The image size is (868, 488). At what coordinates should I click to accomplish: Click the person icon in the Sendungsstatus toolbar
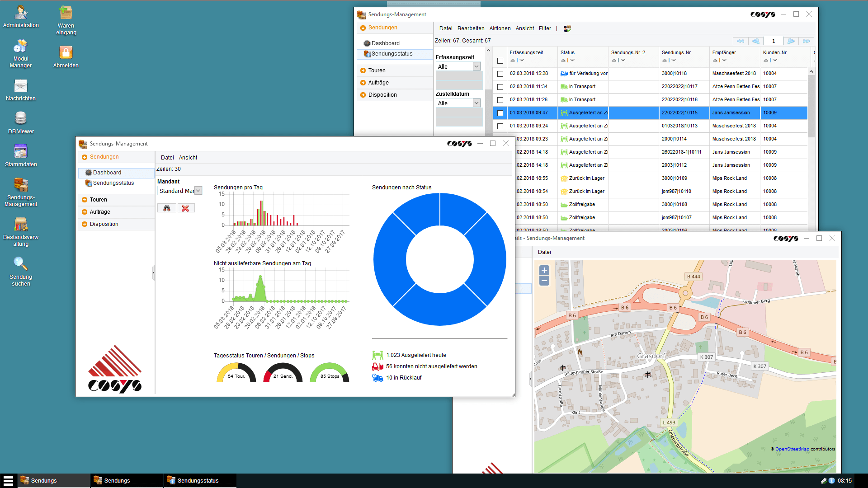[567, 28]
